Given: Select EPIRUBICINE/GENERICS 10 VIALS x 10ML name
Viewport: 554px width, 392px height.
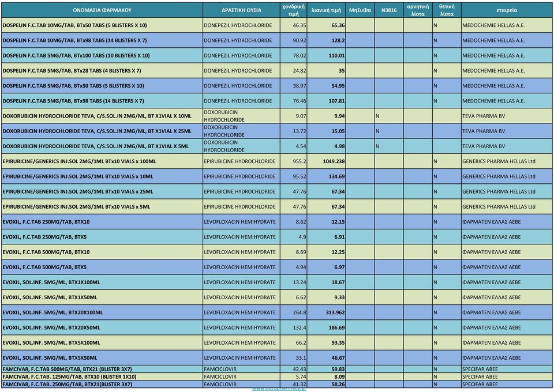Looking at the screenshot, I should click(78, 177).
